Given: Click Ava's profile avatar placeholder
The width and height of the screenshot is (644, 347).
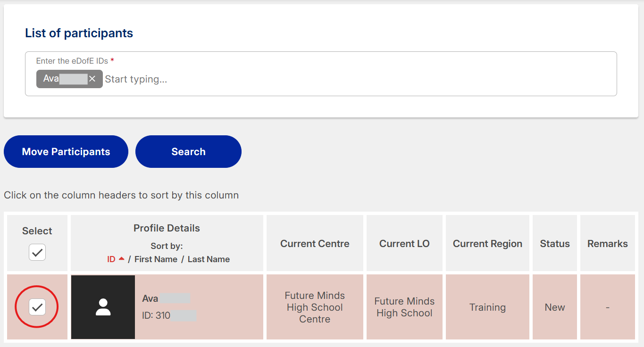Looking at the screenshot, I should 103,307.
